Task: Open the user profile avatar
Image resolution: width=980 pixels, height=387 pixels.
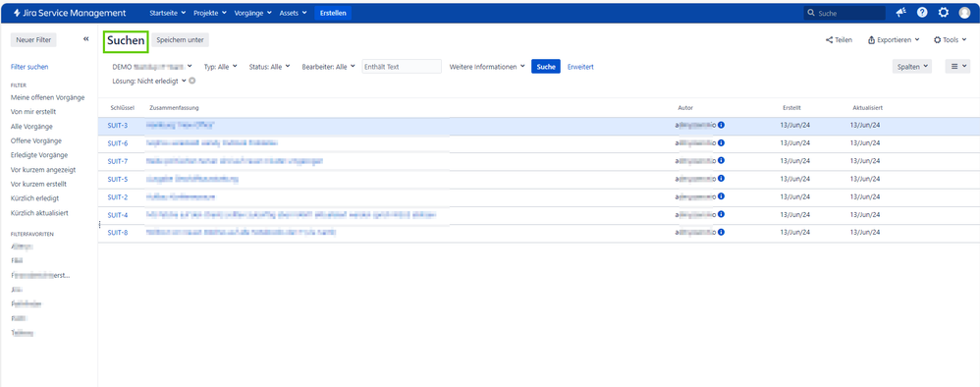Action: [964, 13]
